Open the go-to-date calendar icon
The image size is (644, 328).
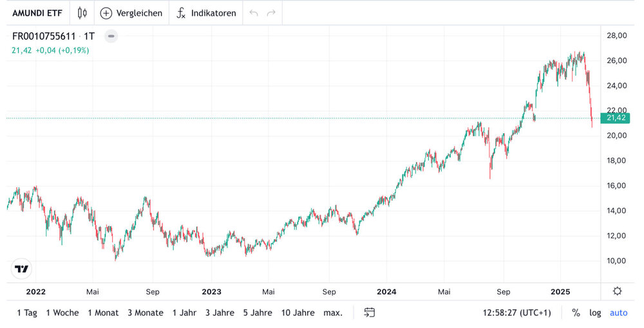tap(370, 313)
